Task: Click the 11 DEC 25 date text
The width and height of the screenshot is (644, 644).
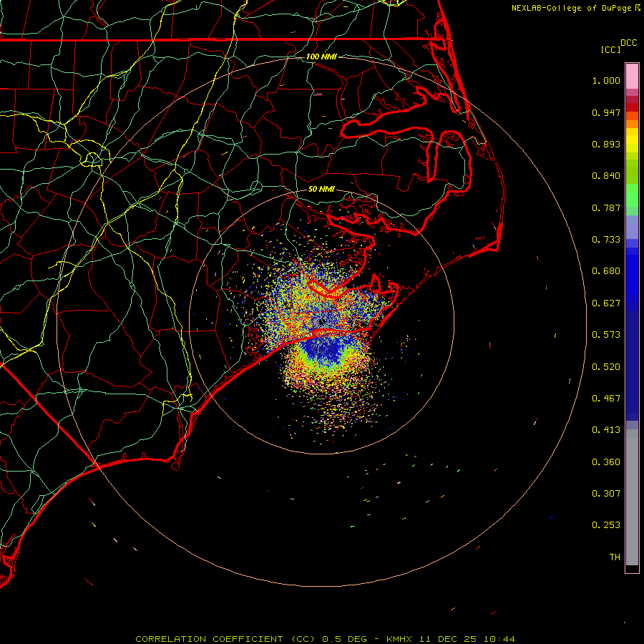Action: 448,639
